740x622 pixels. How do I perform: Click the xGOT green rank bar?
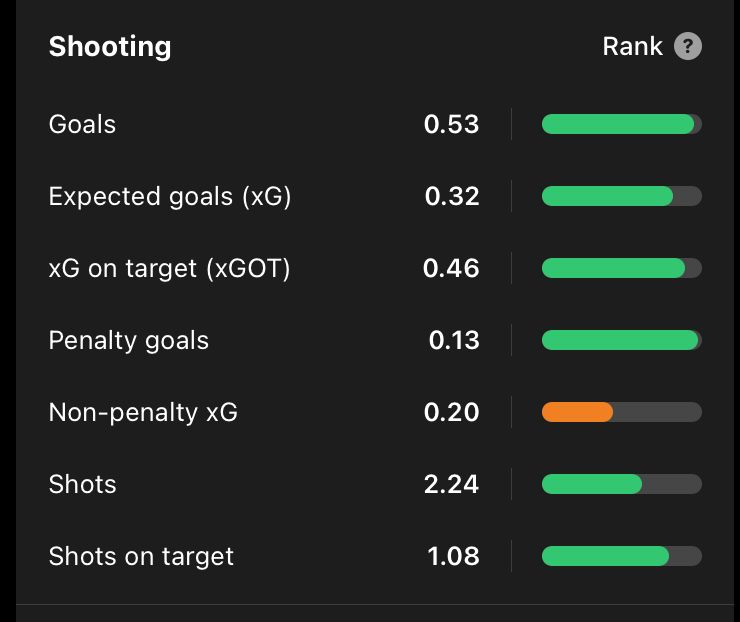pyautogui.click(x=614, y=268)
